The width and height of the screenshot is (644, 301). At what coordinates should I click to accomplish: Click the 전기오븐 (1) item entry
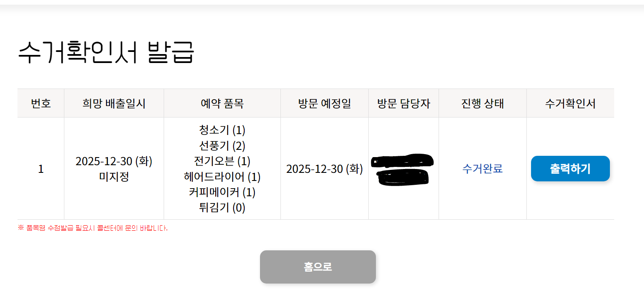click(222, 161)
